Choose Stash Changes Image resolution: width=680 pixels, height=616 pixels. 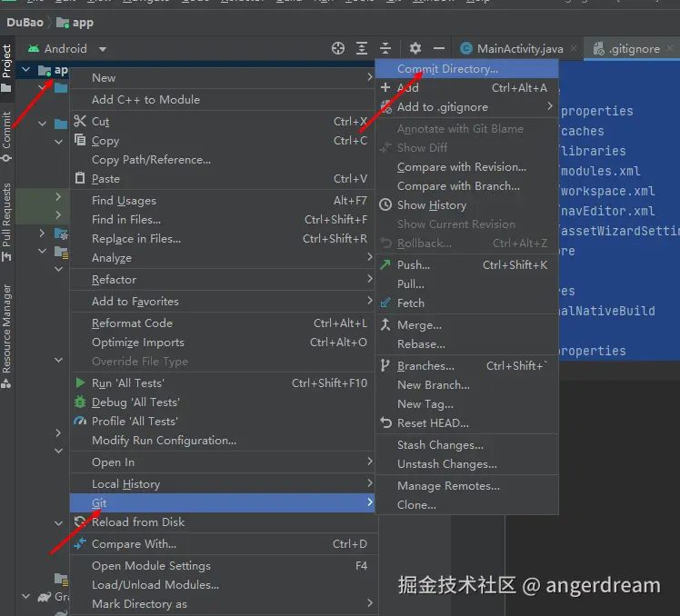pyautogui.click(x=466, y=445)
